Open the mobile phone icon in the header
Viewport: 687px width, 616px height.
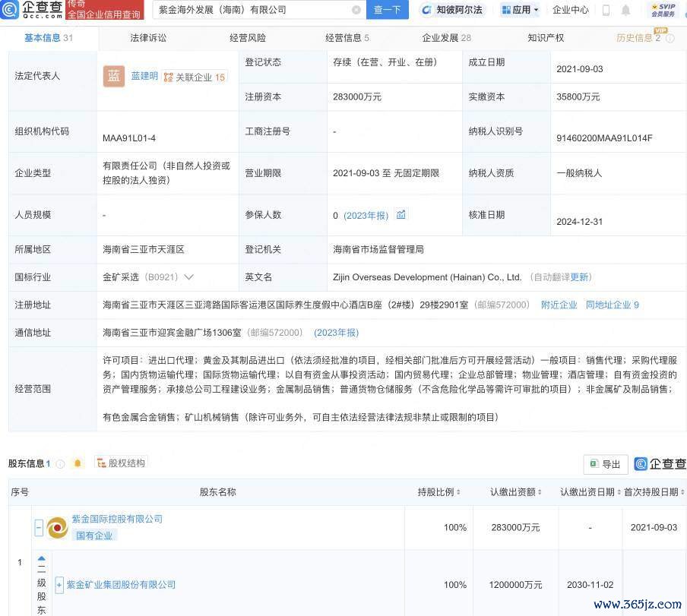tap(606, 10)
